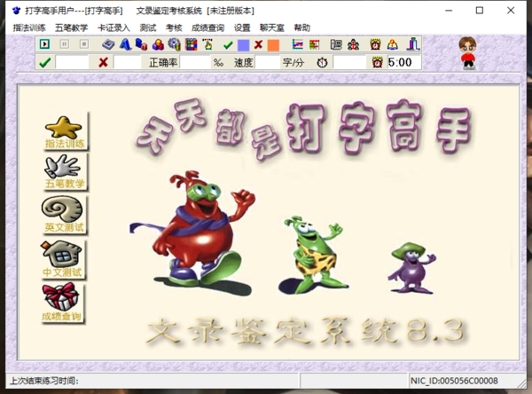Click the user avatar at top right
Viewport: 532px width, 394px height.
[x=467, y=53]
